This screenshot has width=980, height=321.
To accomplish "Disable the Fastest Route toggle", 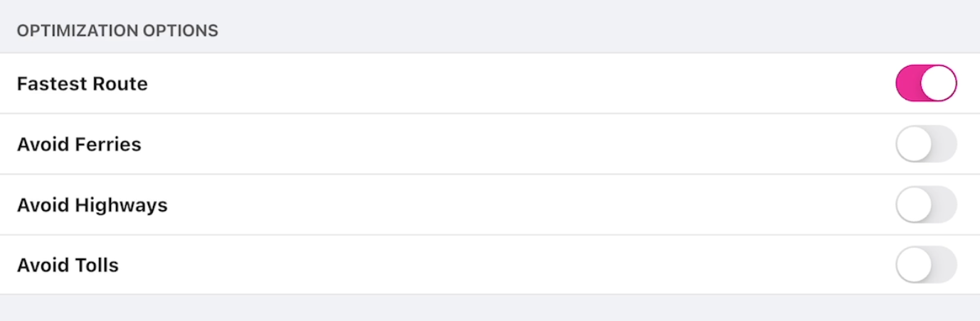I will coord(926,83).
